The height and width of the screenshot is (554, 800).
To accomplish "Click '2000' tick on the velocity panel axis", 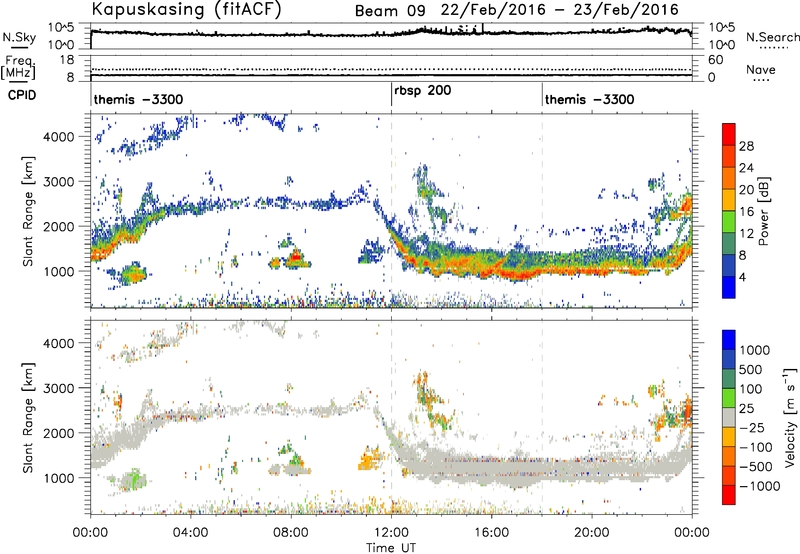I will point(59,433).
